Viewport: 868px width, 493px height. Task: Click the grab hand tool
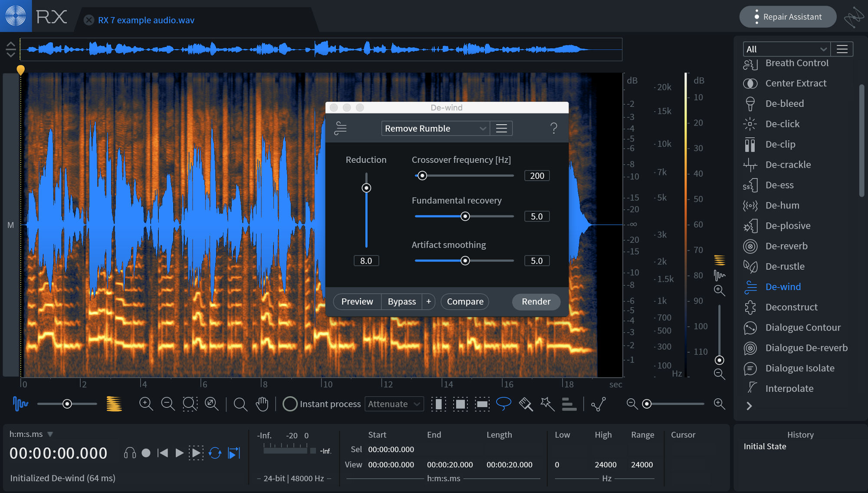(262, 404)
